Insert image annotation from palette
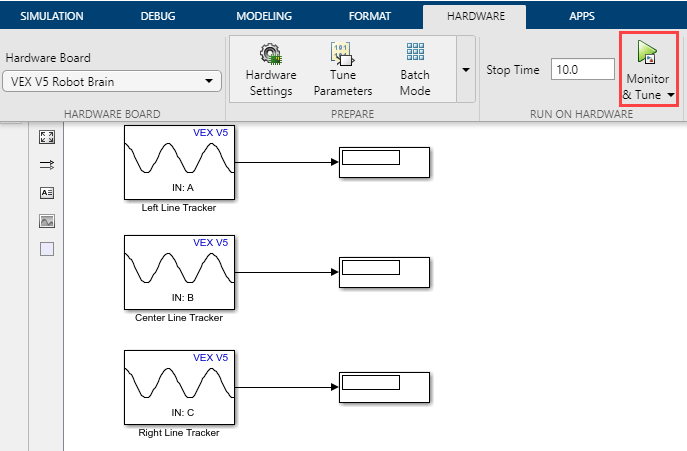The image size is (687, 451). [47, 221]
